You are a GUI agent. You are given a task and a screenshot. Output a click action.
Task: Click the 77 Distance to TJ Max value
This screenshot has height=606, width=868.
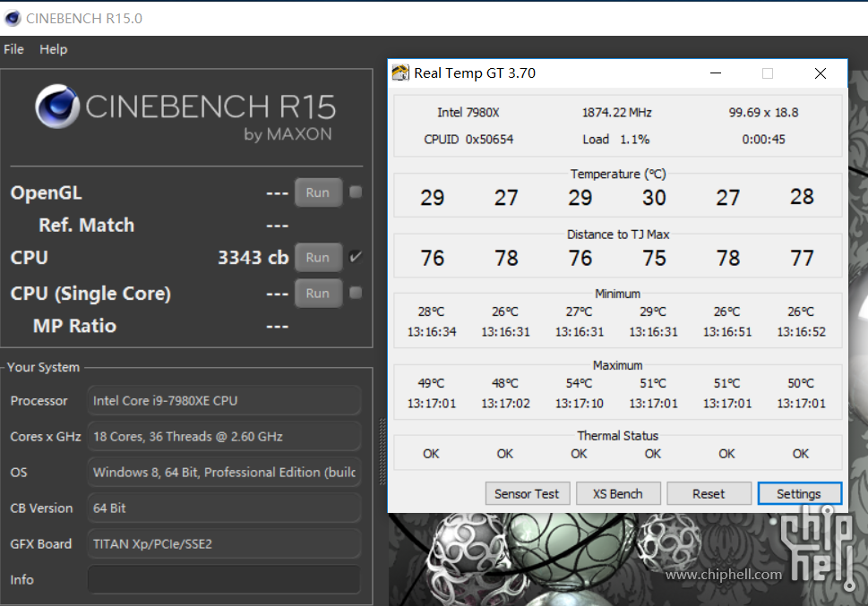802,258
